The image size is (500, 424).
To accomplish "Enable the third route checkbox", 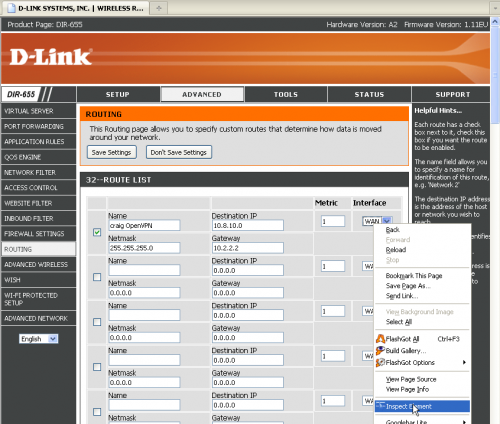I will [x=97, y=322].
